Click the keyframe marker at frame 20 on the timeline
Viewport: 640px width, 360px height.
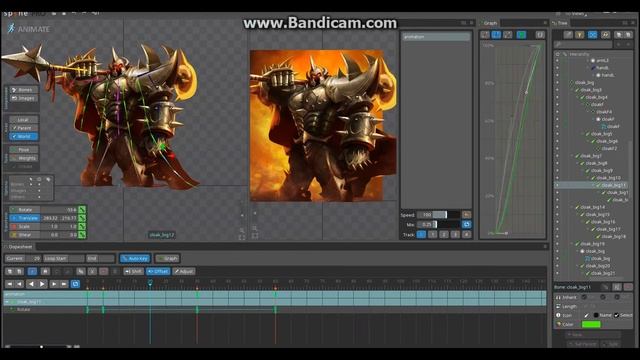pyautogui.click(x=150, y=282)
